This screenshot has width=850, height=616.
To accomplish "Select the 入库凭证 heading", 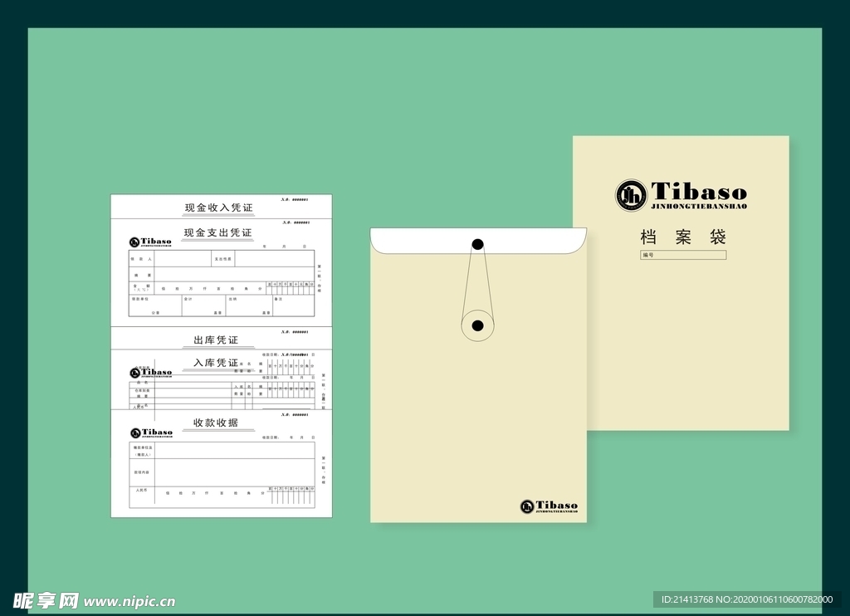I will (x=216, y=363).
